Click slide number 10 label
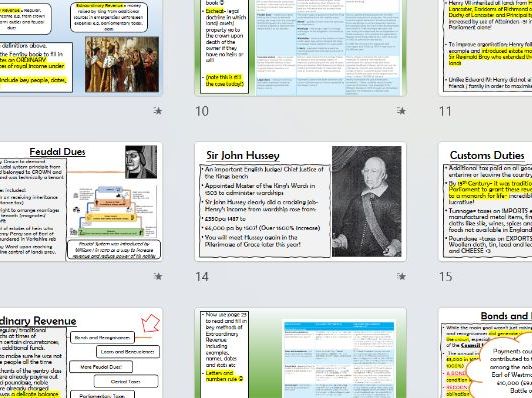 pyautogui.click(x=202, y=111)
